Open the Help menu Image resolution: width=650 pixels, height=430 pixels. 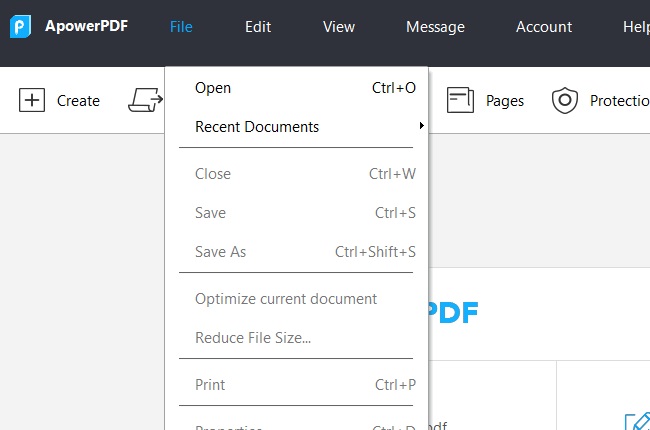click(636, 27)
